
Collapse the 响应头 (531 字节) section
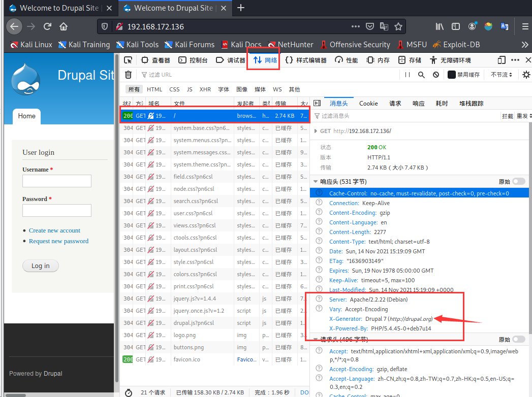point(316,181)
